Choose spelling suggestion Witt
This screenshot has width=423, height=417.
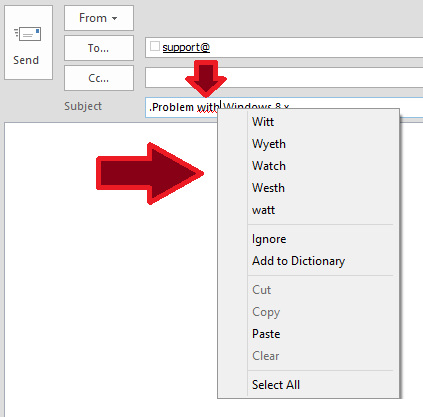[x=263, y=122]
